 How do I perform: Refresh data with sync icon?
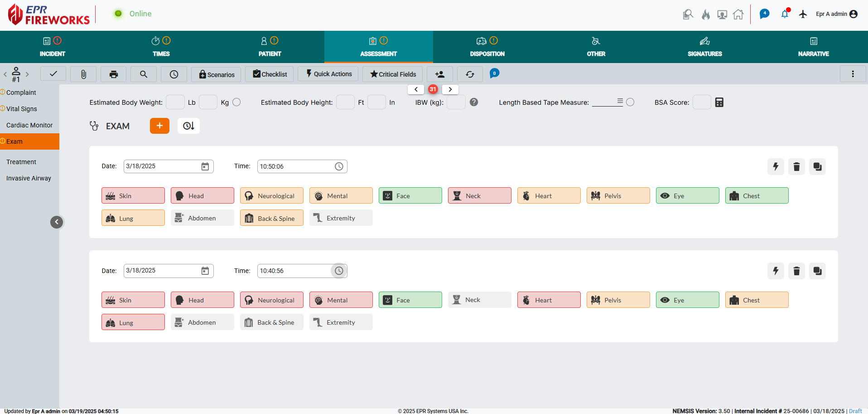470,74
